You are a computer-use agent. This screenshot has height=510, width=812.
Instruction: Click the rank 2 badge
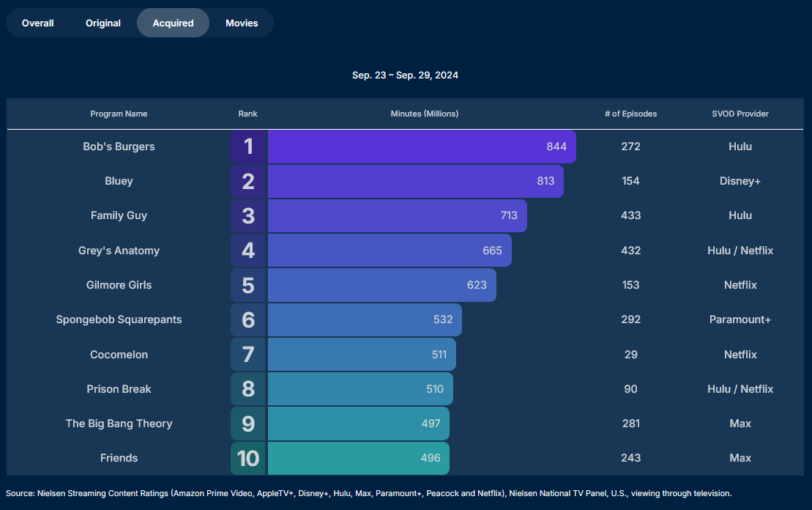click(248, 181)
